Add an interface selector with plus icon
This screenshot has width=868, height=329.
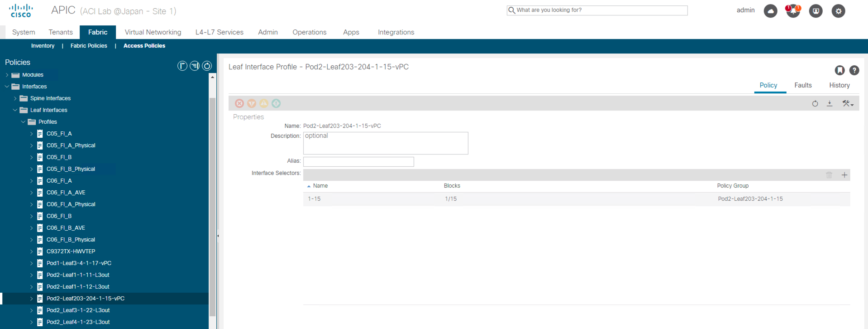[x=844, y=175]
